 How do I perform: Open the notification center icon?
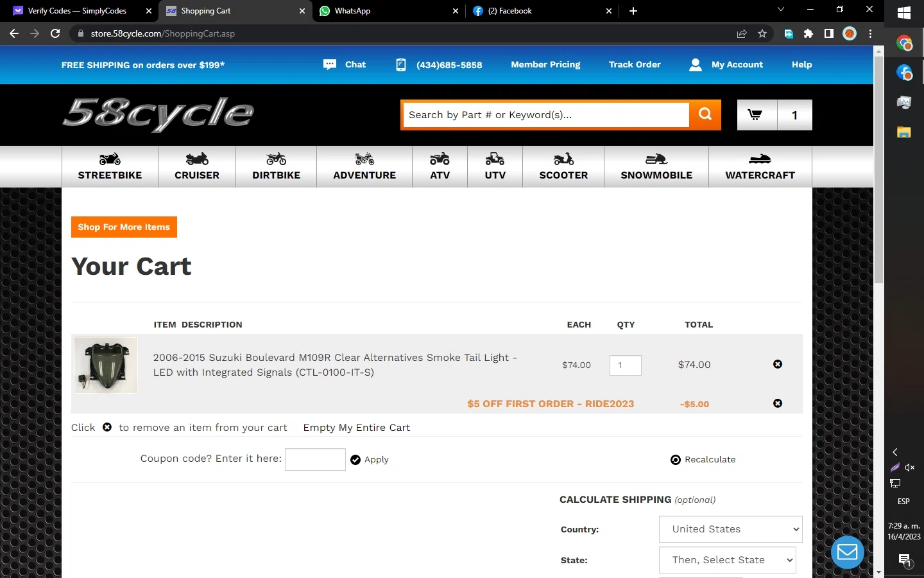pyautogui.click(x=905, y=560)
